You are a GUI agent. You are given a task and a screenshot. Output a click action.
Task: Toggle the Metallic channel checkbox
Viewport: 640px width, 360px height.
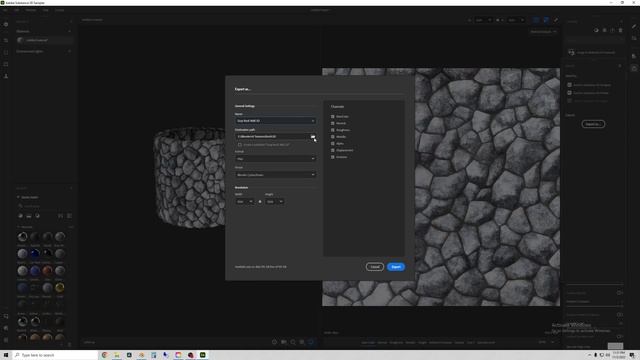[x=333, y=137]
